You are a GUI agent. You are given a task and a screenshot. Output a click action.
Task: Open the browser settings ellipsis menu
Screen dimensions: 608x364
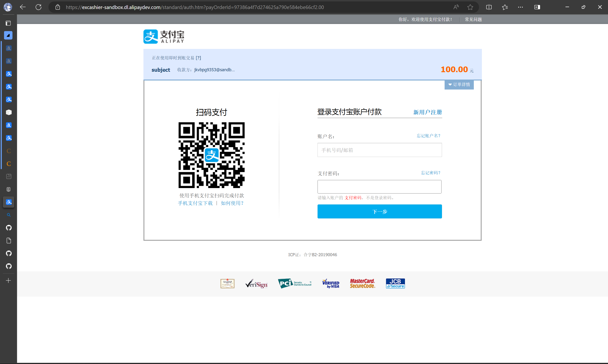click(x=520, y=7)
